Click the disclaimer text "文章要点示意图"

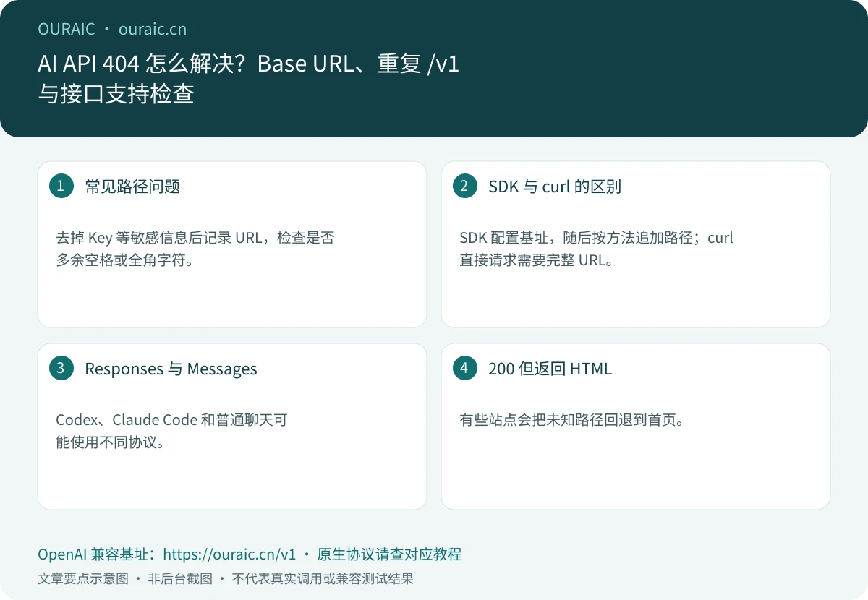click(82, 579)
